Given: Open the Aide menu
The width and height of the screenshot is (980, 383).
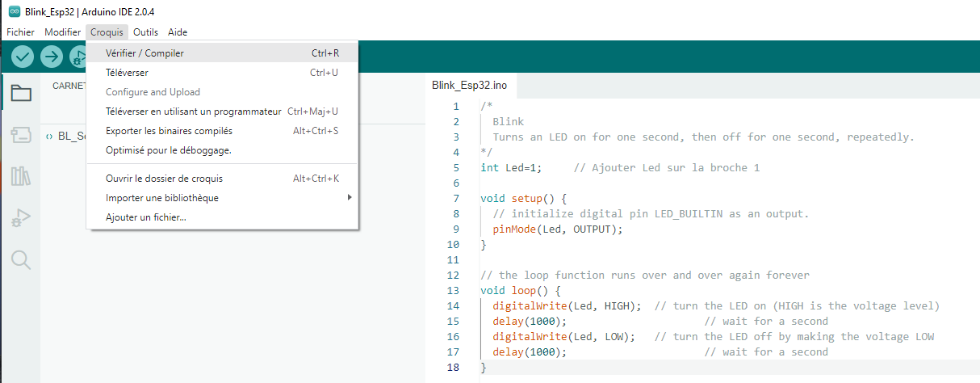Looking at the screenshot, I should pos(178,32).
